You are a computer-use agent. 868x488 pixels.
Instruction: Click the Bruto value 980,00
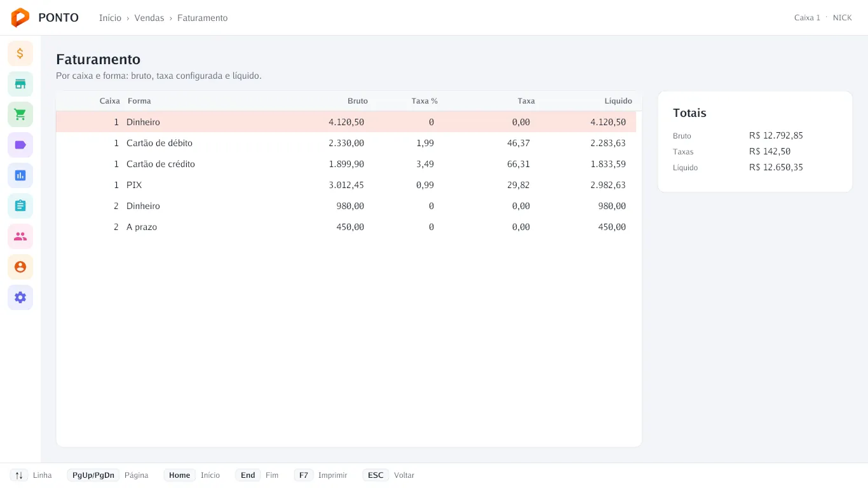350,206
